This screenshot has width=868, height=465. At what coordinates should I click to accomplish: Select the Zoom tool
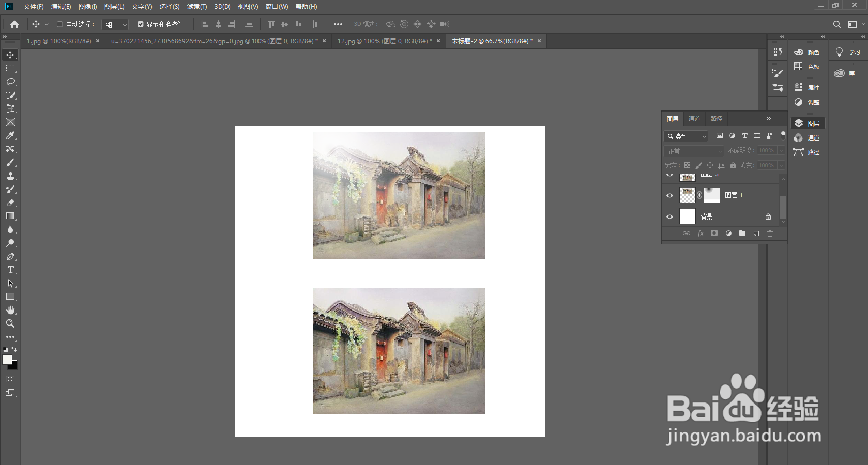(x=10, y=323)
